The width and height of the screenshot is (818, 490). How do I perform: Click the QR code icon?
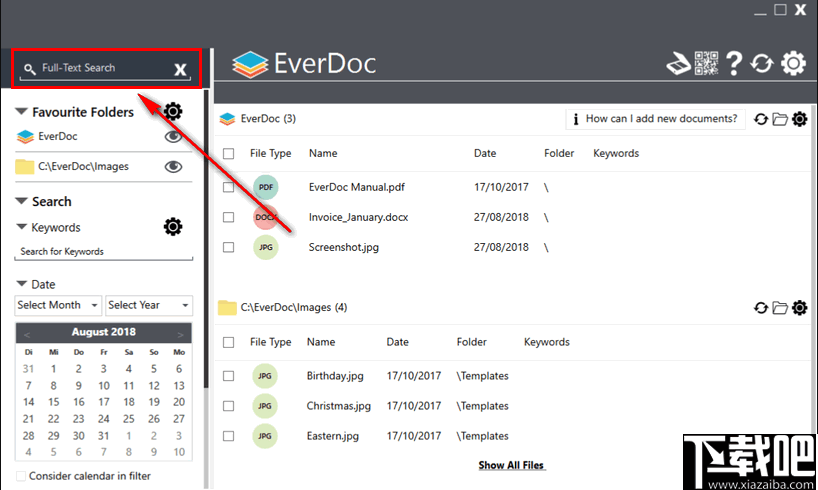point(706,64)
